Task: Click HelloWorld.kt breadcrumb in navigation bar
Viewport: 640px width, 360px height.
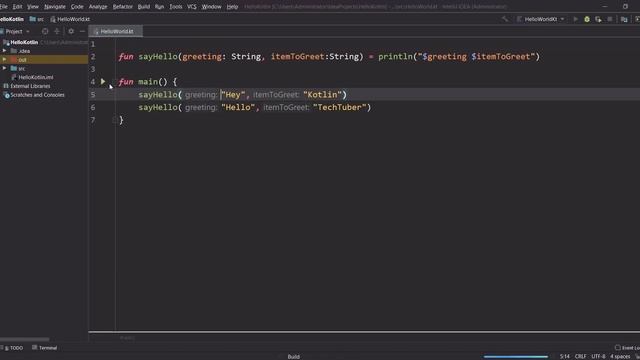Action: pyautogui.click(x=70, y=19)
